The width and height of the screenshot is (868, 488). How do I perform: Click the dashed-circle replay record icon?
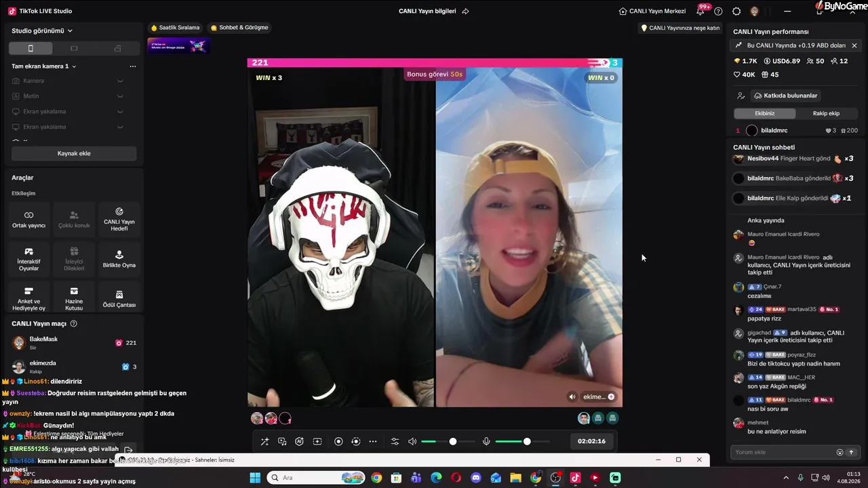click(355, 442)
